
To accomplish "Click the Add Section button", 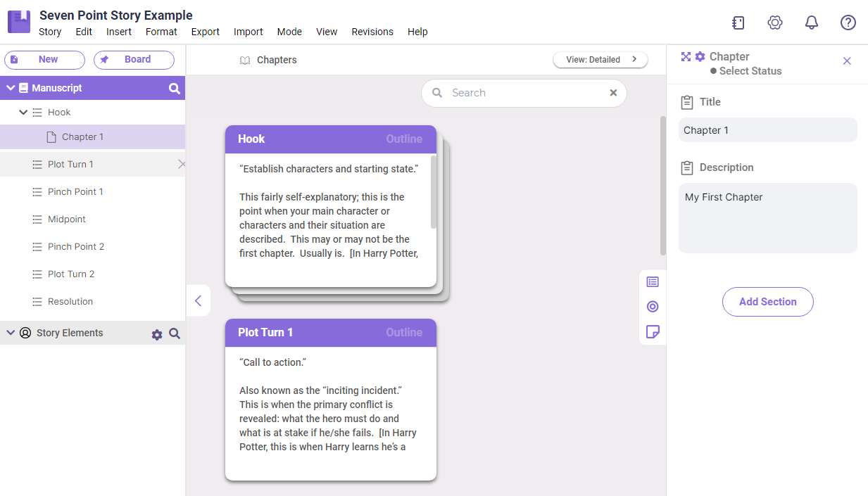I will 767,302.
